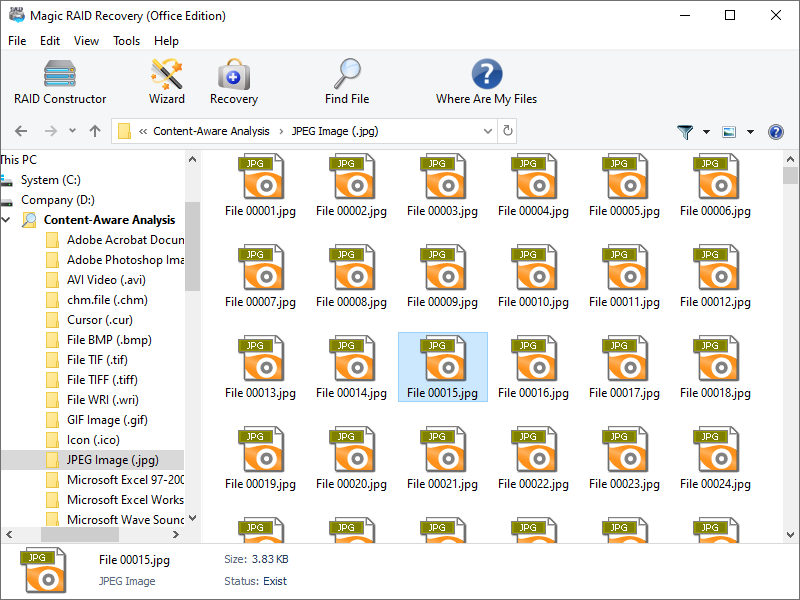The width and height of the screenshot is (800, 600).
Task: Open chm.file (.chm) folder
Action: tap(97, 299)
